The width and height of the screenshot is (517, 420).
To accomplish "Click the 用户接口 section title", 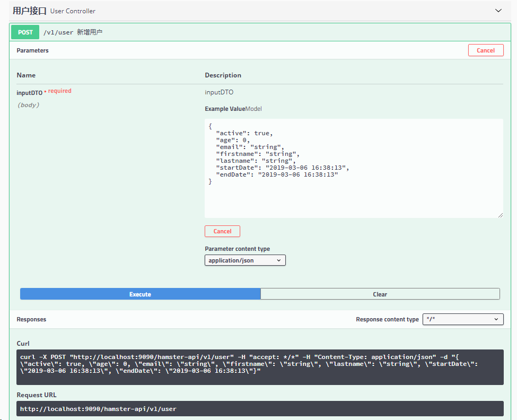I will 30,11.
